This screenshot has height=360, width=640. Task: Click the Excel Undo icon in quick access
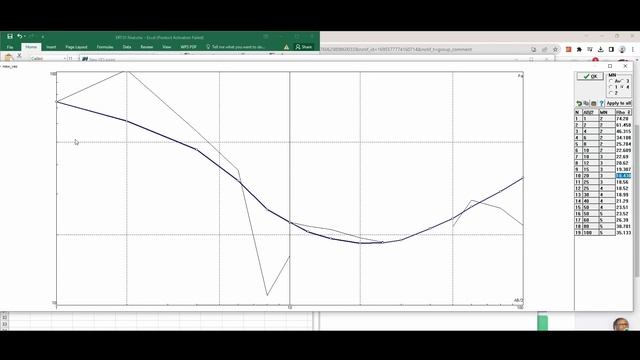click(19, 37)
